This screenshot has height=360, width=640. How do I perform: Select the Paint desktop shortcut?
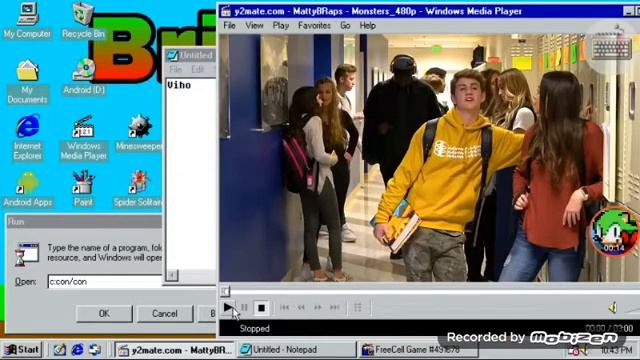83,189
